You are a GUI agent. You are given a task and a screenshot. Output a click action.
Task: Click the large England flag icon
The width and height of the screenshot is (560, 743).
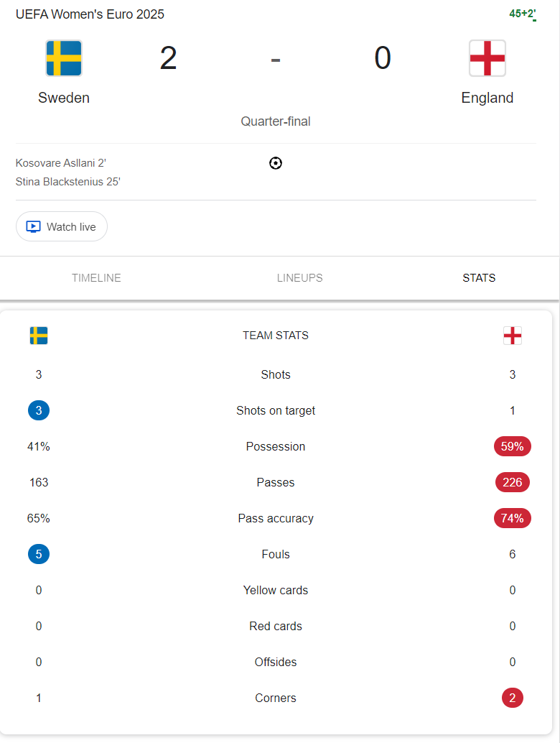click(487, 58)
